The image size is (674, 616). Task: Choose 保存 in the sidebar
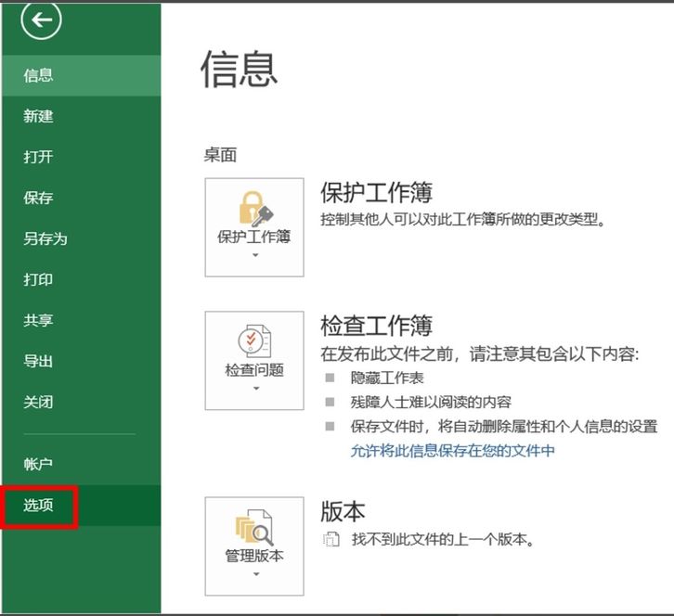82,198
